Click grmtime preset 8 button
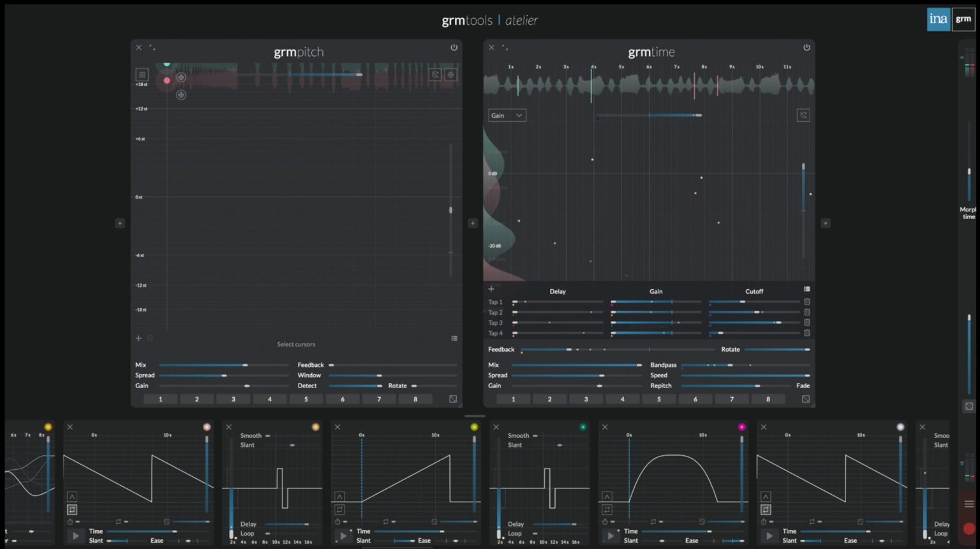Viewport: 980px width, 549px height. tap(768, 399)
